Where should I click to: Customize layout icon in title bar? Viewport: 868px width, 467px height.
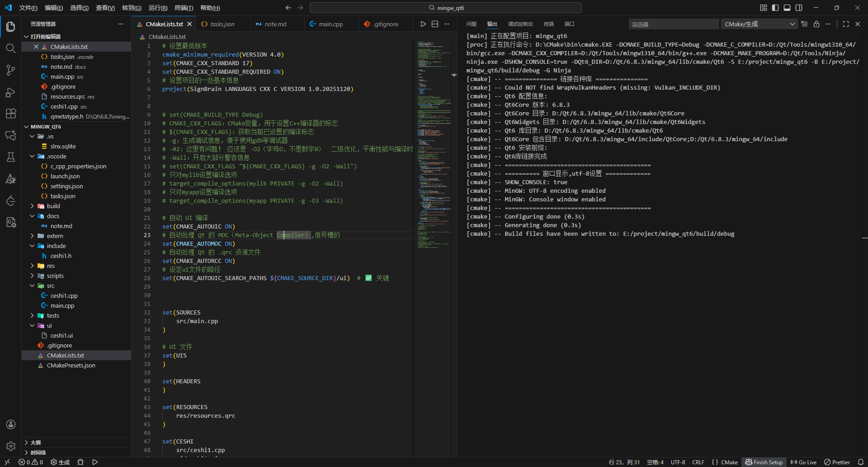tap(764, 8)
